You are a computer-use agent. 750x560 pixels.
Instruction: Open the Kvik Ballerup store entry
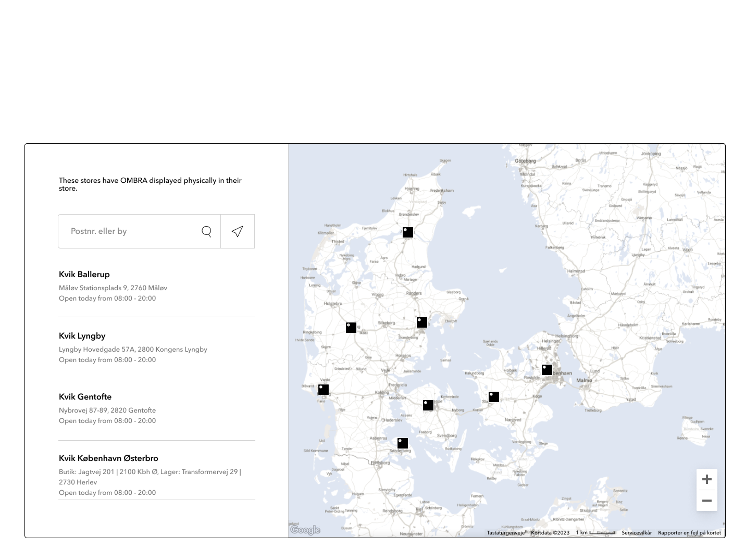click(84, 274)
